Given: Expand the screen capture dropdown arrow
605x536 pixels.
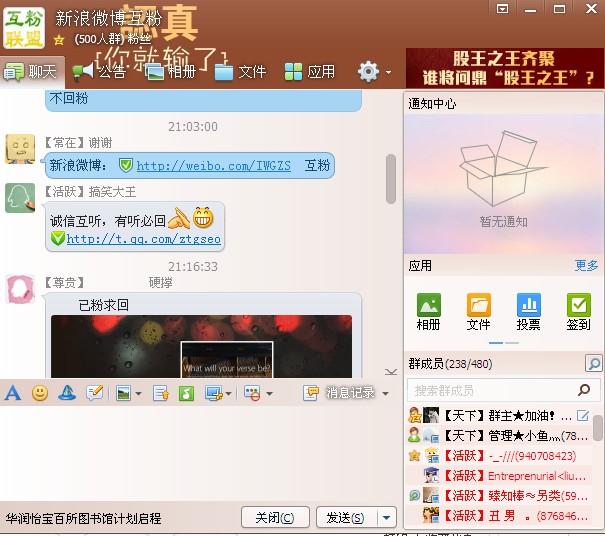Looking at the screenshot, I should (x=228, y=394).
